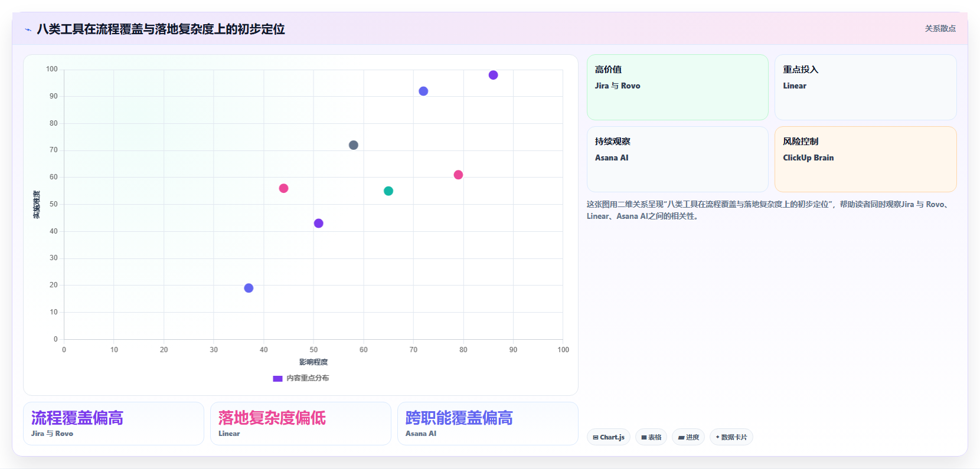The image size is (980, 469).
Task: Click the 流程覆盖偏高 stat card
Action: tap(113, 424)
